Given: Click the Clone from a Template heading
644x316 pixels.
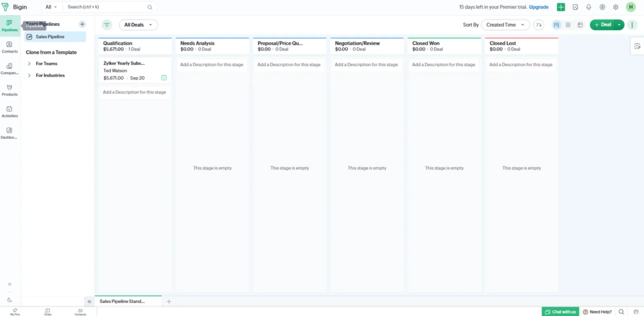Looking at the screenshot, I should click(52, 53).
